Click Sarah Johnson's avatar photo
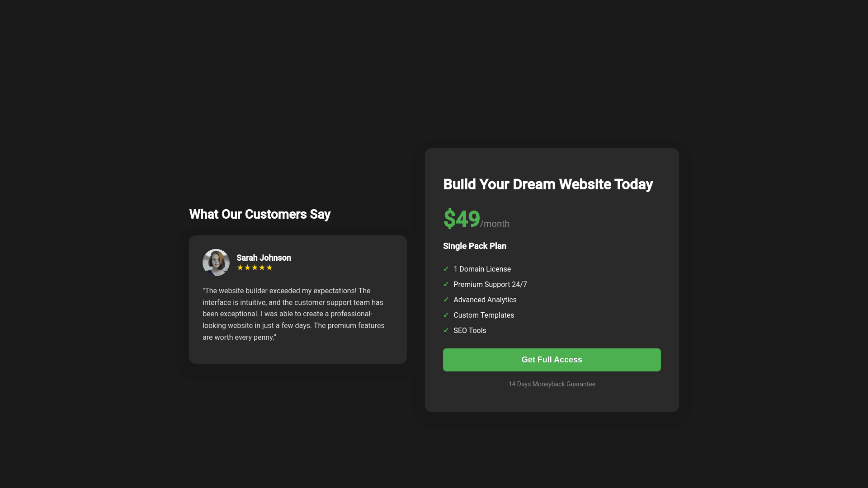The width and height of the screenshot is (868, 488). point(216,263)
